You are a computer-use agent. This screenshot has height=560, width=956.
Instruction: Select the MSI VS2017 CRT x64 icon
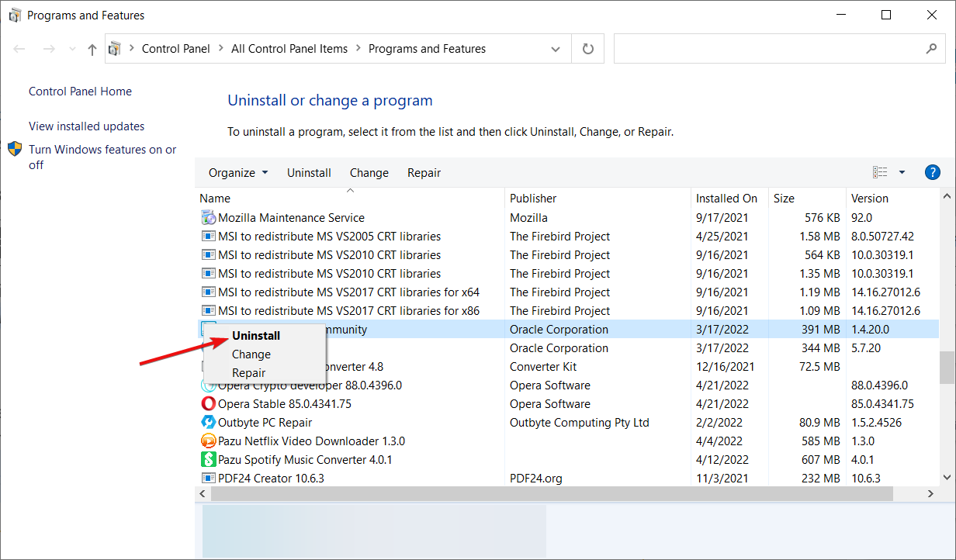point(208,292)
